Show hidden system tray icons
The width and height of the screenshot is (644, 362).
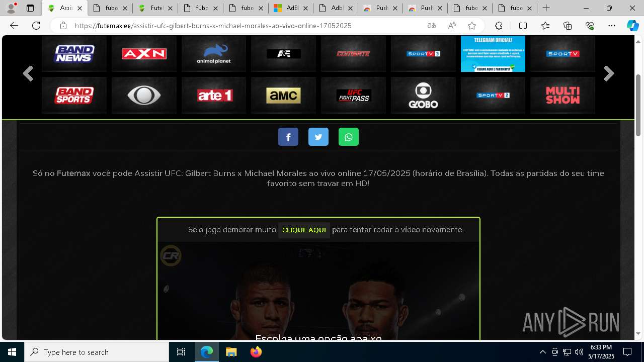542,352
